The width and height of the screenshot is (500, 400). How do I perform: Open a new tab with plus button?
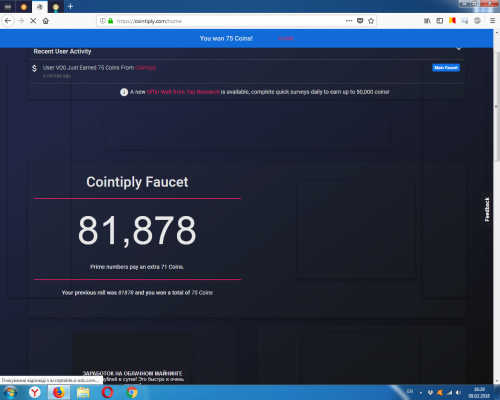point(70,6)
